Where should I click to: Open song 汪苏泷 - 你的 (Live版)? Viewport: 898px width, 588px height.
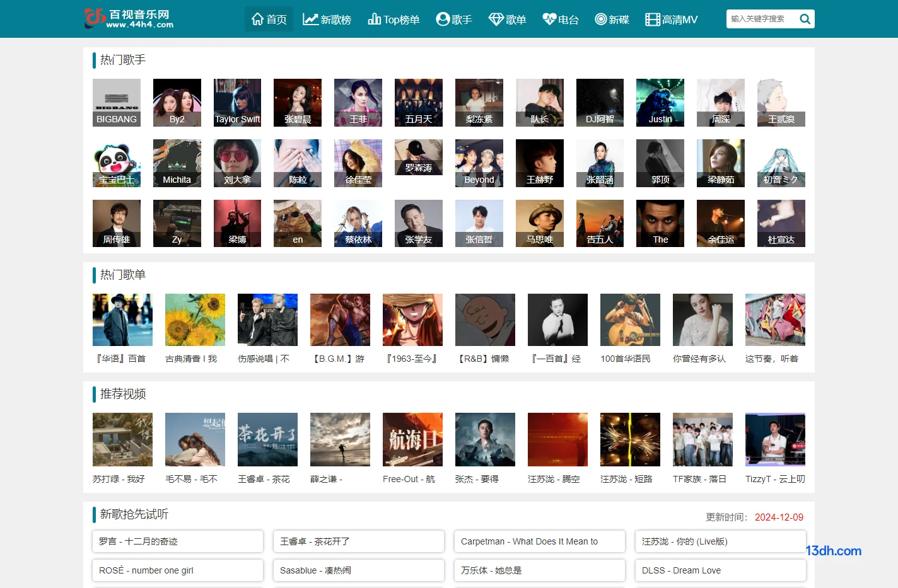(721, 541)
